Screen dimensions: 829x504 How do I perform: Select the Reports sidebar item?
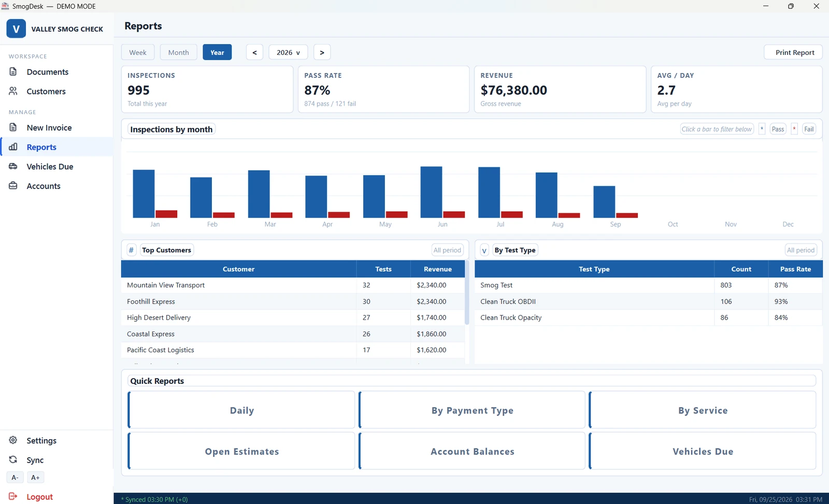click(56, 147)
